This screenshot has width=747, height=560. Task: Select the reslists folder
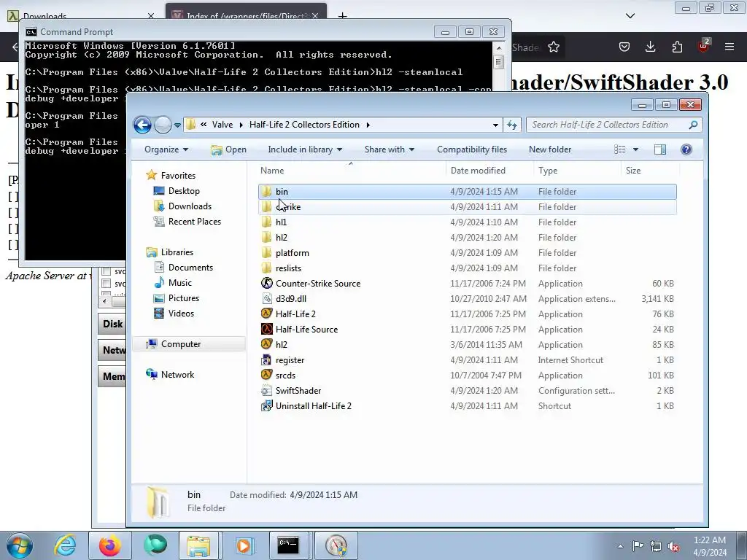(468, 268)
